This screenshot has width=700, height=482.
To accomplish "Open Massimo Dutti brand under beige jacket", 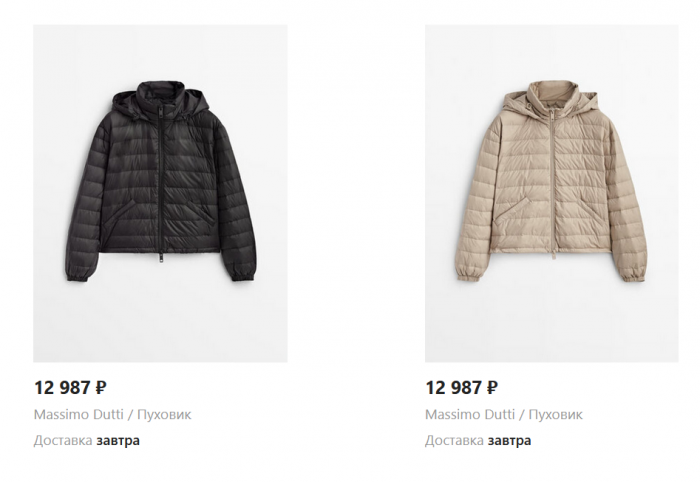I will coord(470,415).
